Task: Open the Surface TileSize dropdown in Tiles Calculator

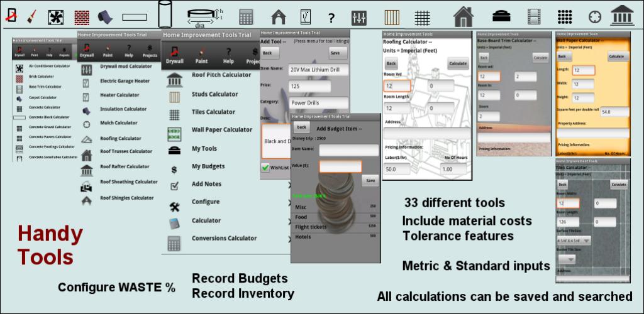Action: [574, 241]
